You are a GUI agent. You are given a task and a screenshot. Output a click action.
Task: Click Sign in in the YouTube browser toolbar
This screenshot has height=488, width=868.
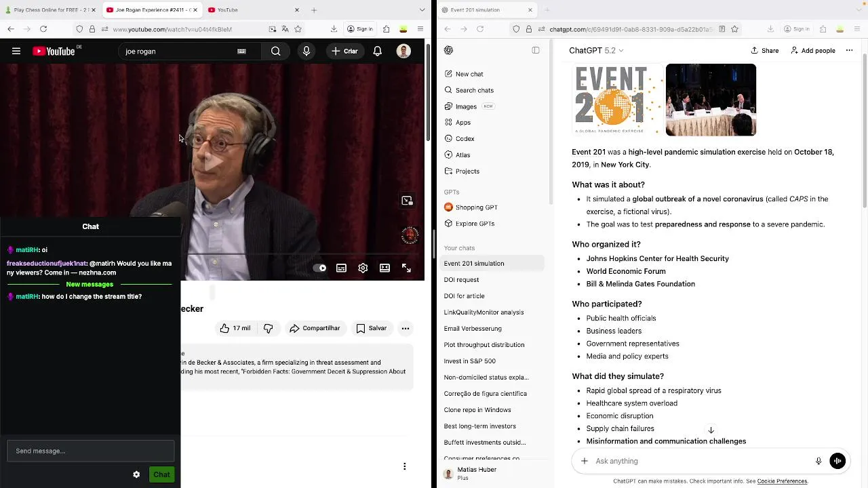[x=359, y=29]
